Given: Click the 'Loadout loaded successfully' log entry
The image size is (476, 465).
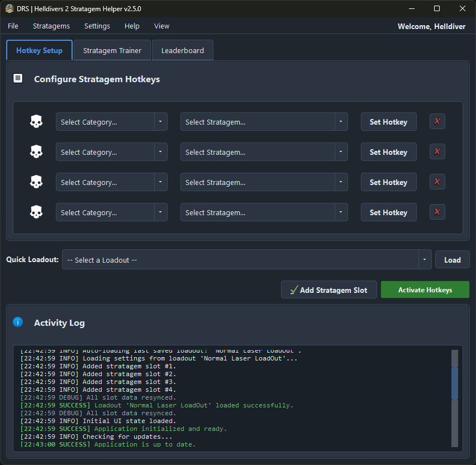Looking at the screenshot, I should [x=157, y=405].
